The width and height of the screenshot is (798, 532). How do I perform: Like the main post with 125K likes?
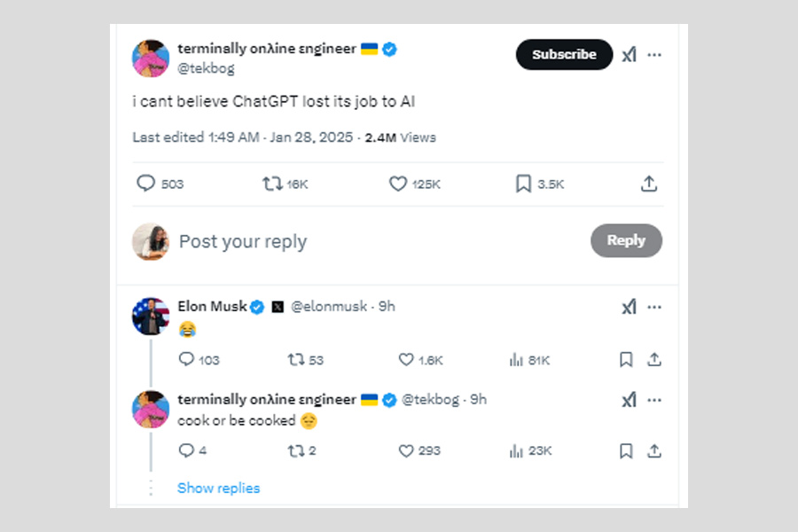(x=399, y=184)
